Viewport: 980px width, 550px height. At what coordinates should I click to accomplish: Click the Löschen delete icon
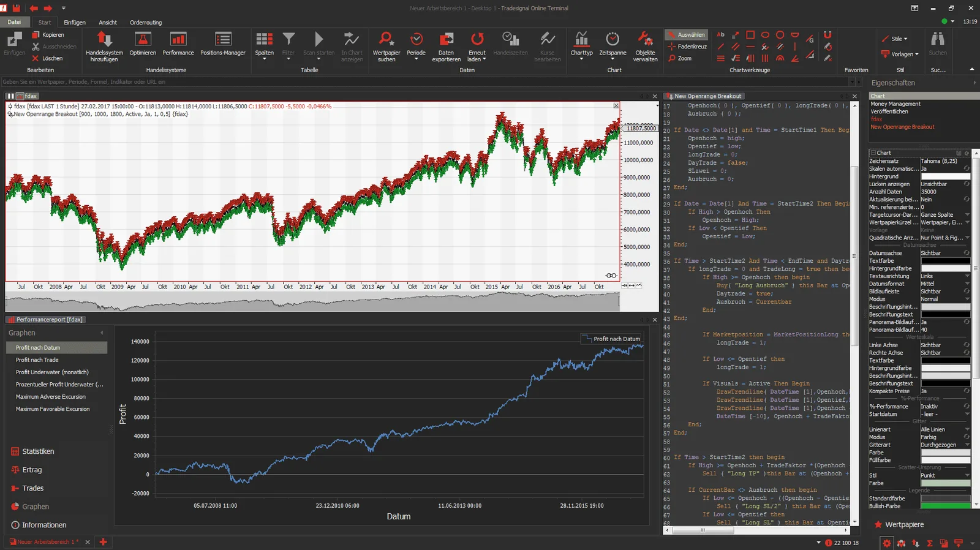(x=36, y=58)
